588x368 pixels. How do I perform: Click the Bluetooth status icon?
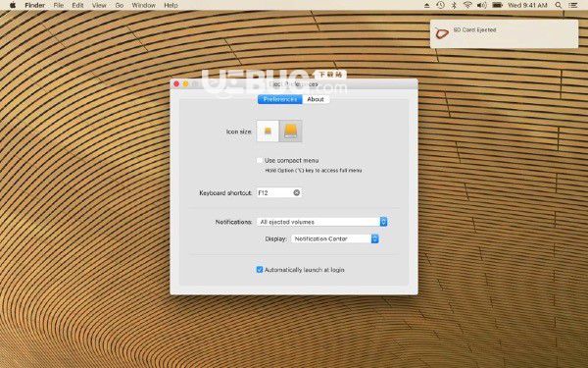[454, 5]
